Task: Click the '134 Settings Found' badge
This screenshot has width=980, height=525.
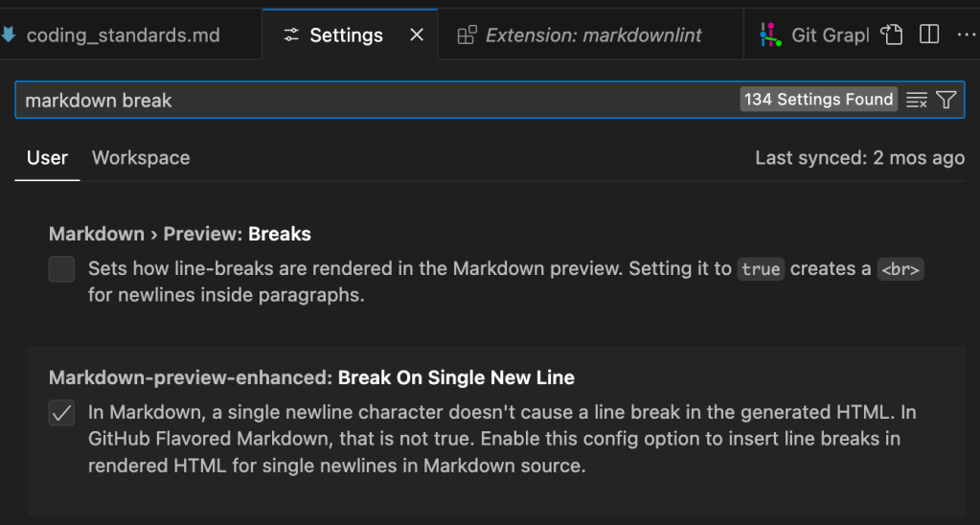Action: 818,100
